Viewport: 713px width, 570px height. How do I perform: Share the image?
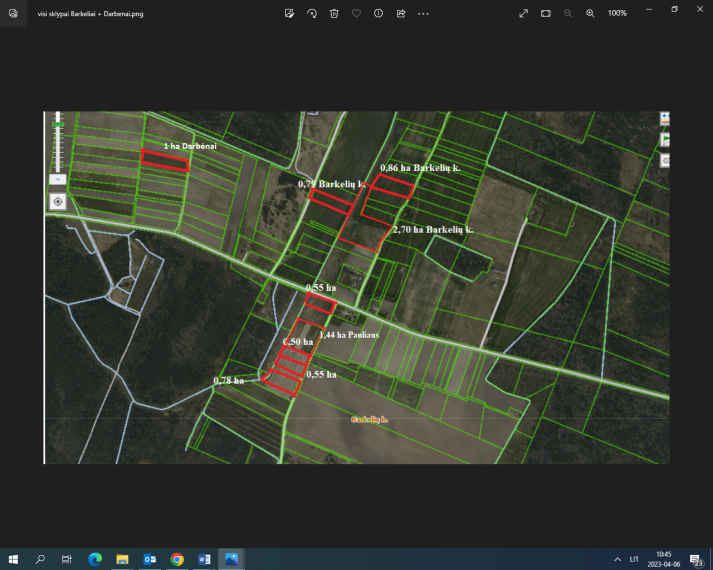click(401, 14)
